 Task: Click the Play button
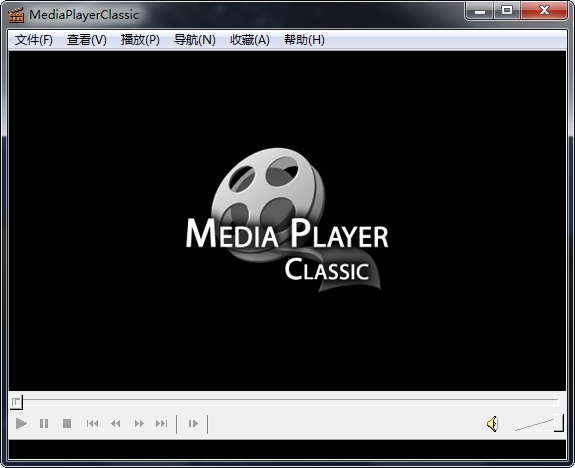coord(21,424)
